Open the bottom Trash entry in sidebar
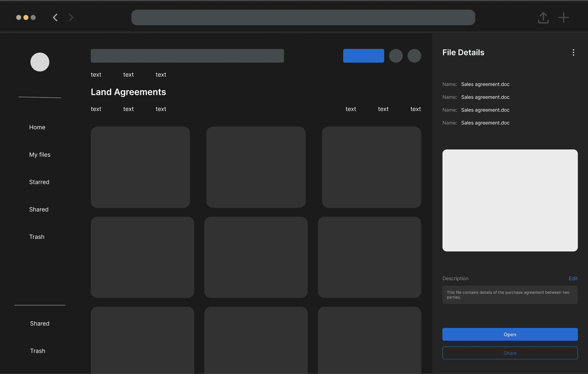588x374 pixels. pos(38,351)
